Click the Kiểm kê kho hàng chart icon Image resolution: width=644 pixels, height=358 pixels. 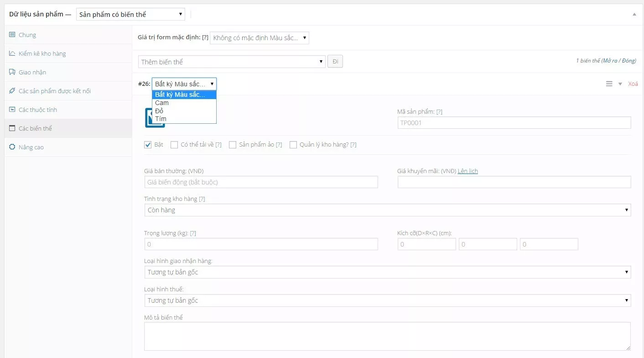click(x=12, y=53)
